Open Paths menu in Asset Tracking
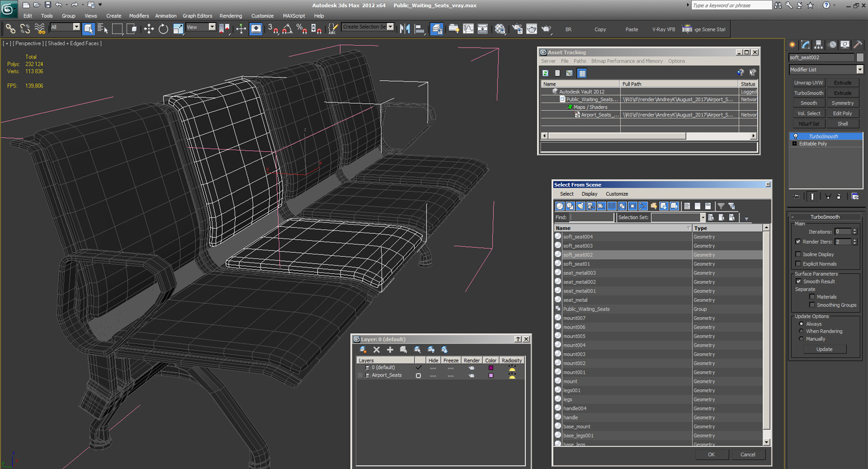868x469 pixels. click(579, 61)
